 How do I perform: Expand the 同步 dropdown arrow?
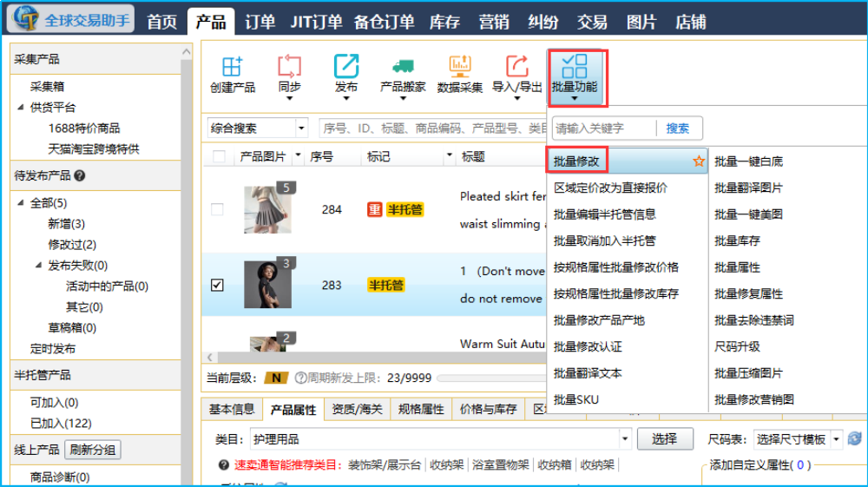[x=289, y=98]
